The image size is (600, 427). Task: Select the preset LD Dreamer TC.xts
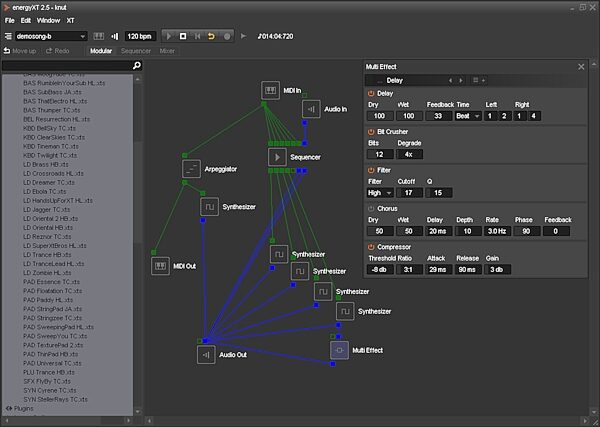pyautogui.click(x=49, y=183)
